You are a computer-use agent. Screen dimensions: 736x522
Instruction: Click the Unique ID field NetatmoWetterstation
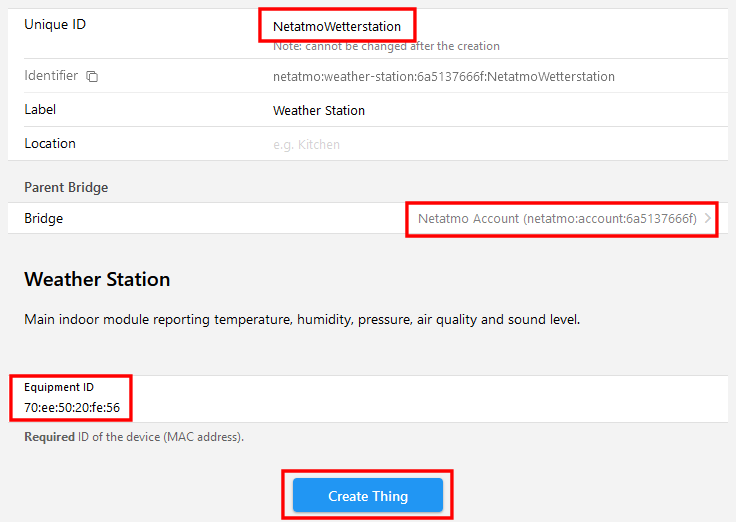(337, 26)
